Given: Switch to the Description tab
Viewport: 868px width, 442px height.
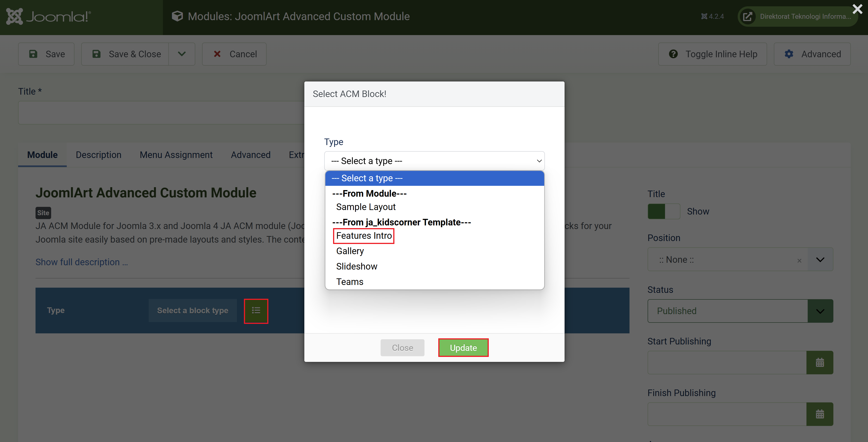Looking at the screenshot, I should tap(98, 155).
